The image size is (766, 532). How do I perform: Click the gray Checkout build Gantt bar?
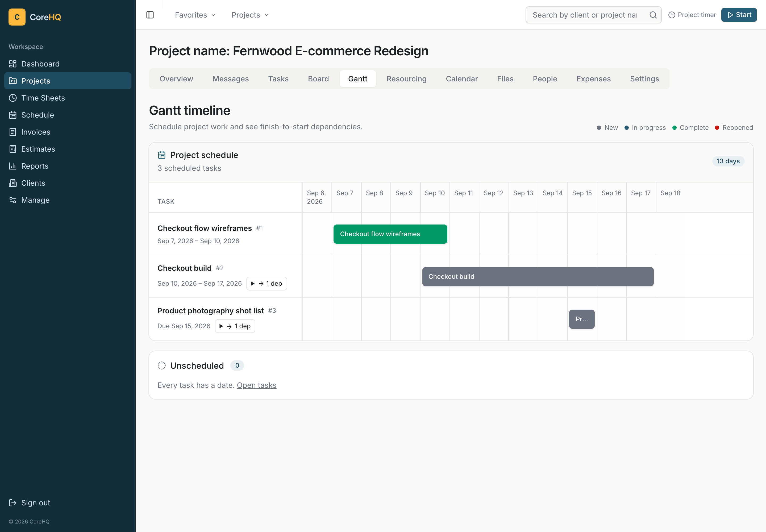(x=538, y=277)
